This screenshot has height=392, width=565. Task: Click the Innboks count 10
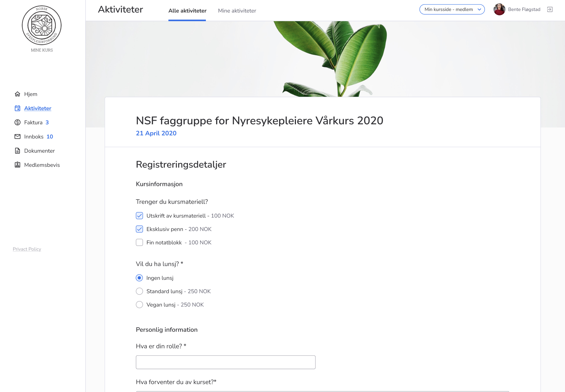[x=50, y=136]
